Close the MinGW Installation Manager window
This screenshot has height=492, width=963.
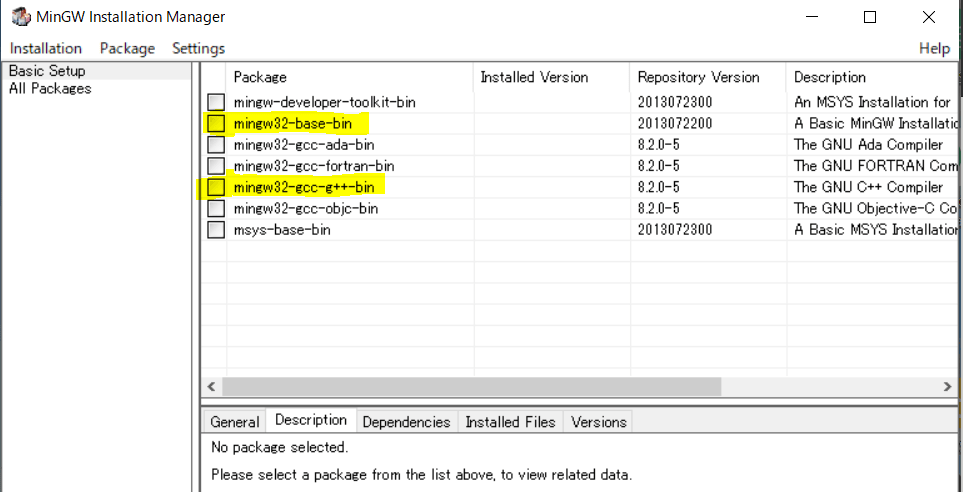click(x=929, y=17)
